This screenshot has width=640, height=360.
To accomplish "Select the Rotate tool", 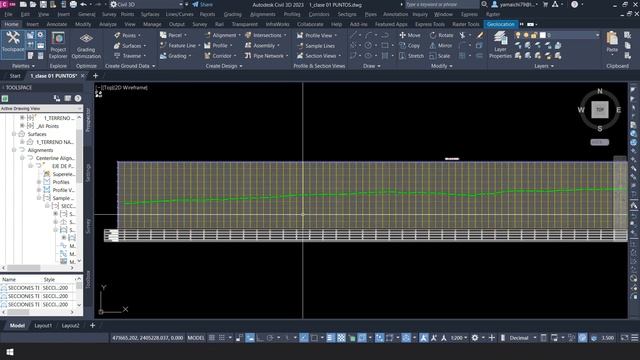I will click(441, 35).
